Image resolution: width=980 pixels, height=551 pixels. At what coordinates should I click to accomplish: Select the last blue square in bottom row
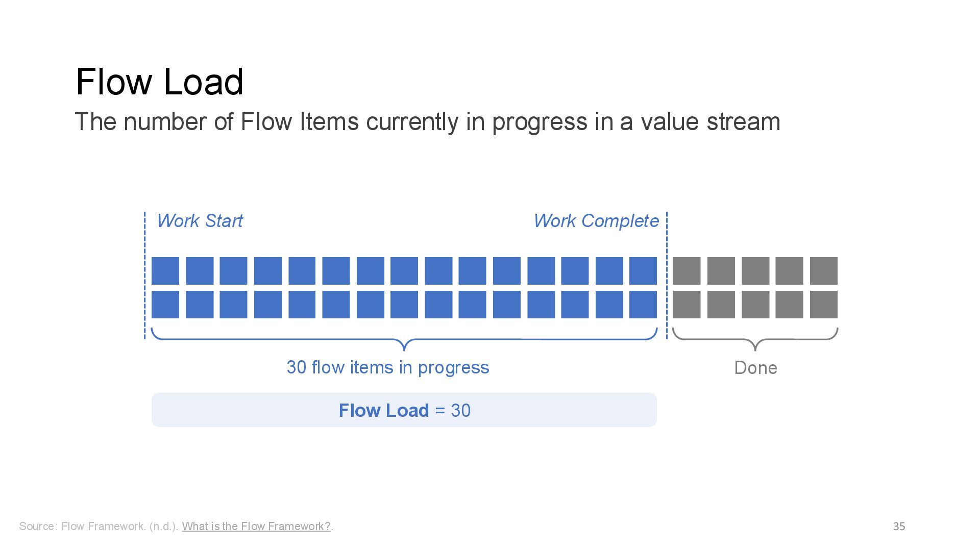(643, 305)
